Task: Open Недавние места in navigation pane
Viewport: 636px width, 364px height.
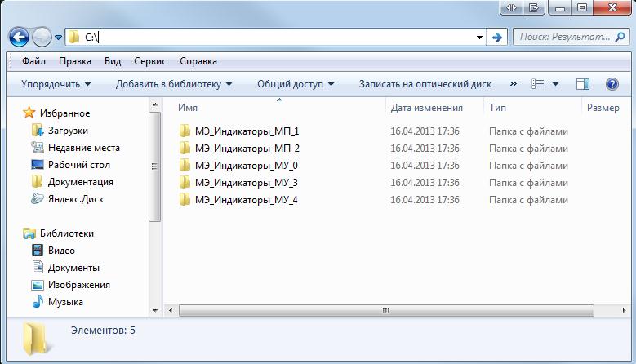Action: coord(84,148)
